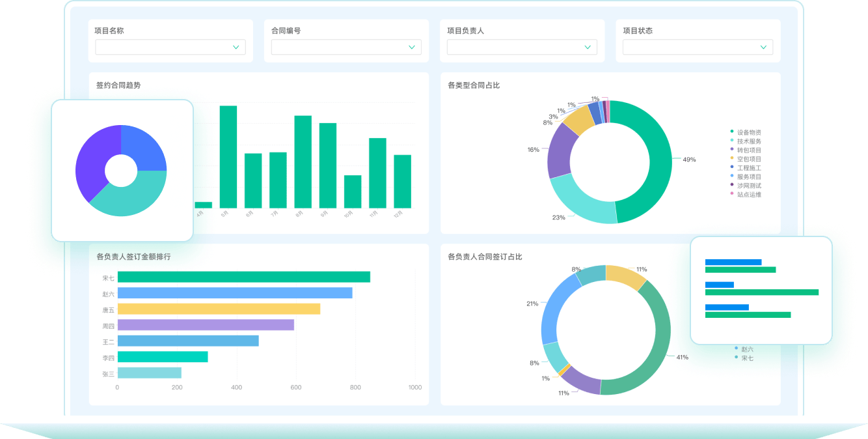The width and height of the screenshot is (868, 439).
Task: Toggle 站点运维 legend item
Action: pos(746,195)
